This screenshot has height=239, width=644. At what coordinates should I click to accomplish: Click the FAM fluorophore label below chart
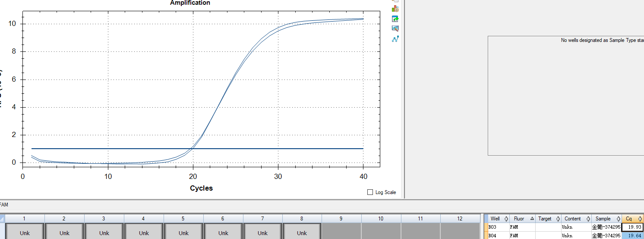[4, 205]
